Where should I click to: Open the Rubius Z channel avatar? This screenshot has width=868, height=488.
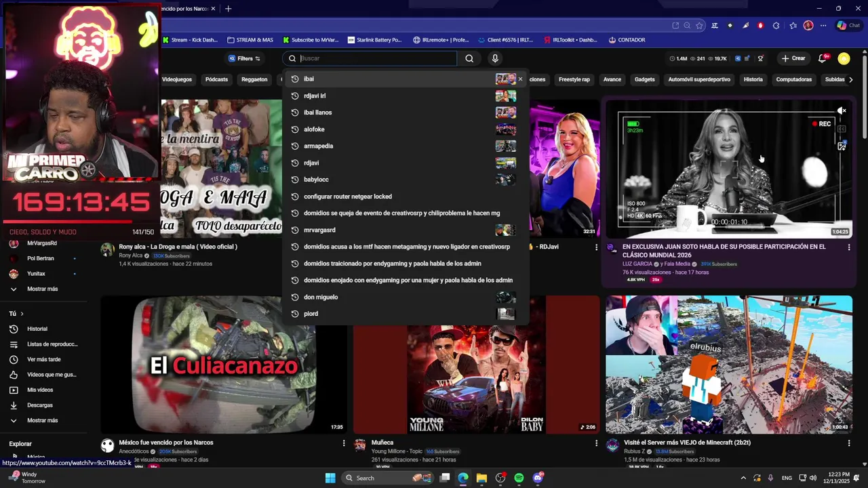[612, 445]
